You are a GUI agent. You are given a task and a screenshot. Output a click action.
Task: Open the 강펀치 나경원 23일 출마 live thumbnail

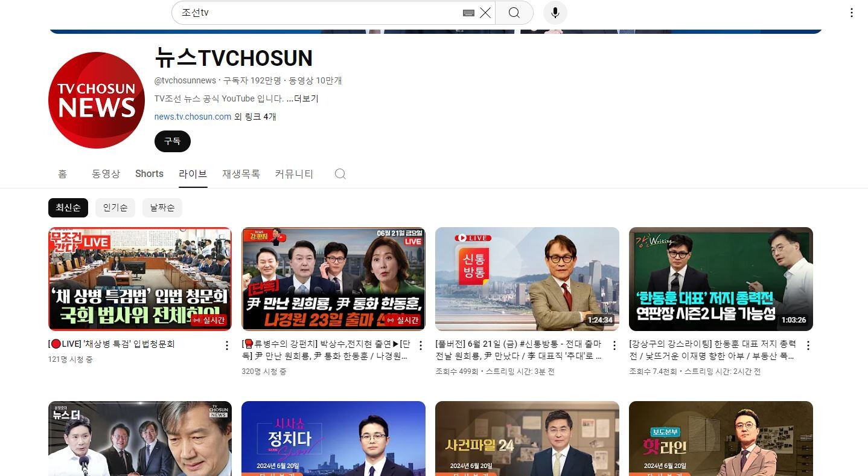tap(333, 279)
